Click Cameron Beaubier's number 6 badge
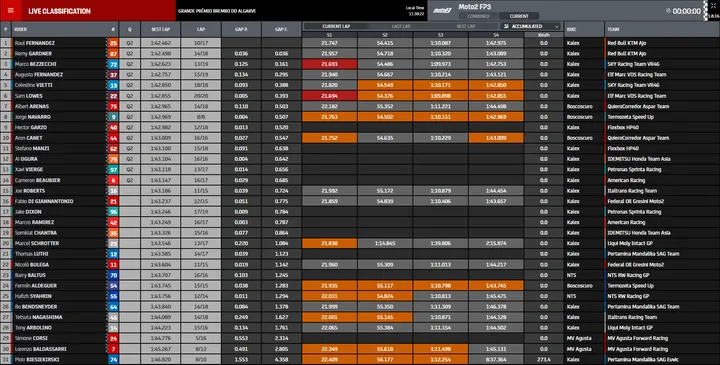 pyautogui.click(x=113, y=180)
